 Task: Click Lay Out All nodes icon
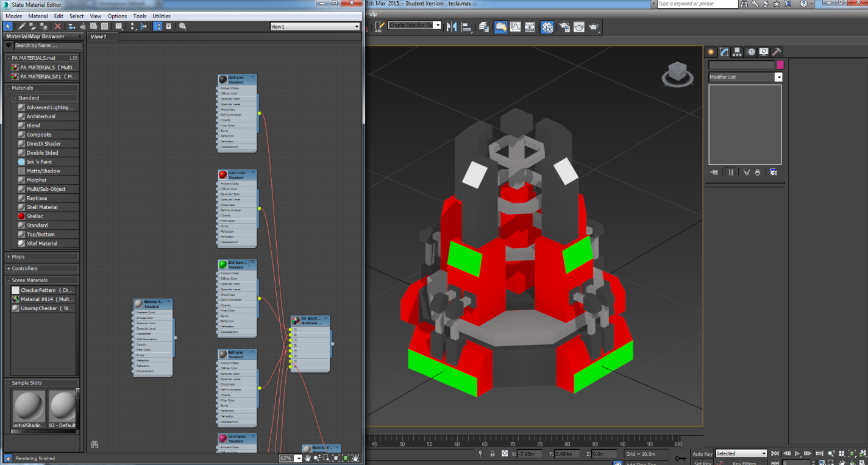coord(132,26)
